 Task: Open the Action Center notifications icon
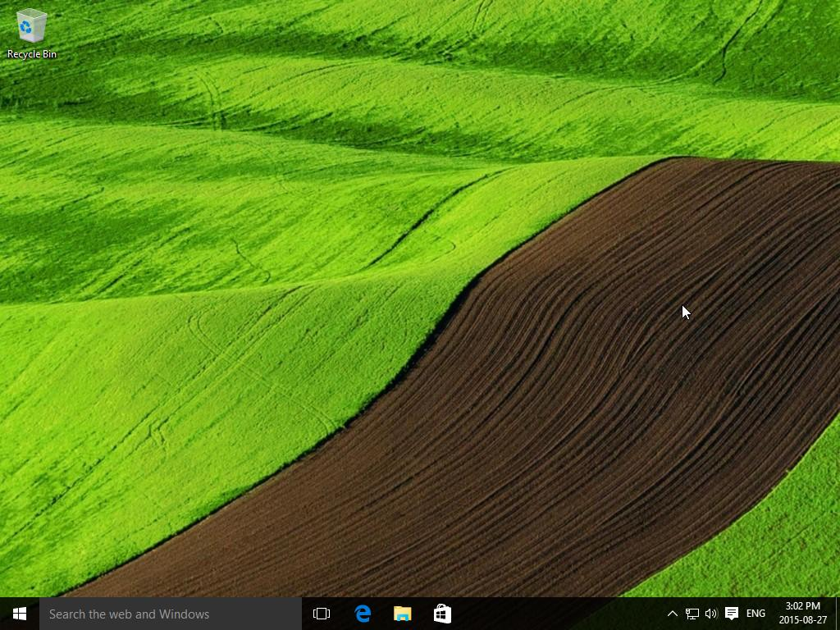click(x=731, y=614)
